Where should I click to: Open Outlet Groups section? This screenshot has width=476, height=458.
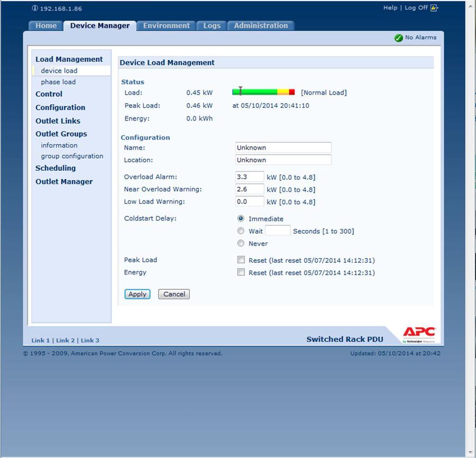click(x=61, y=134)
